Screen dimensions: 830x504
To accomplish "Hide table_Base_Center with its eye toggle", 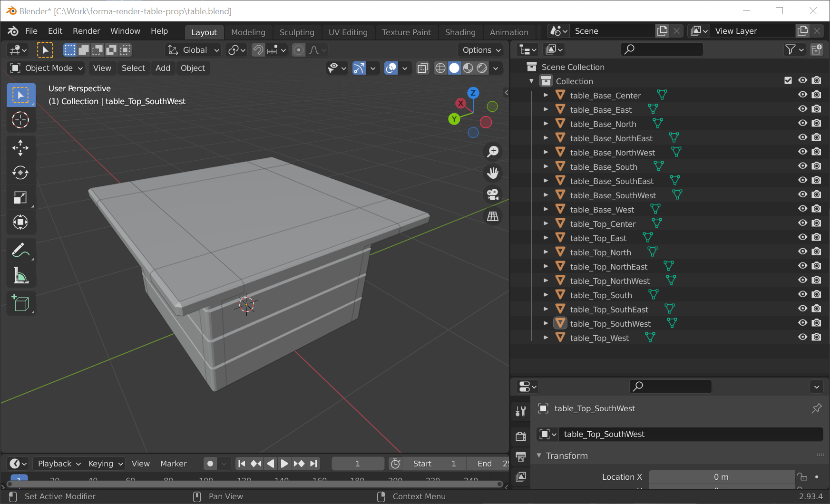I will 802,95.
